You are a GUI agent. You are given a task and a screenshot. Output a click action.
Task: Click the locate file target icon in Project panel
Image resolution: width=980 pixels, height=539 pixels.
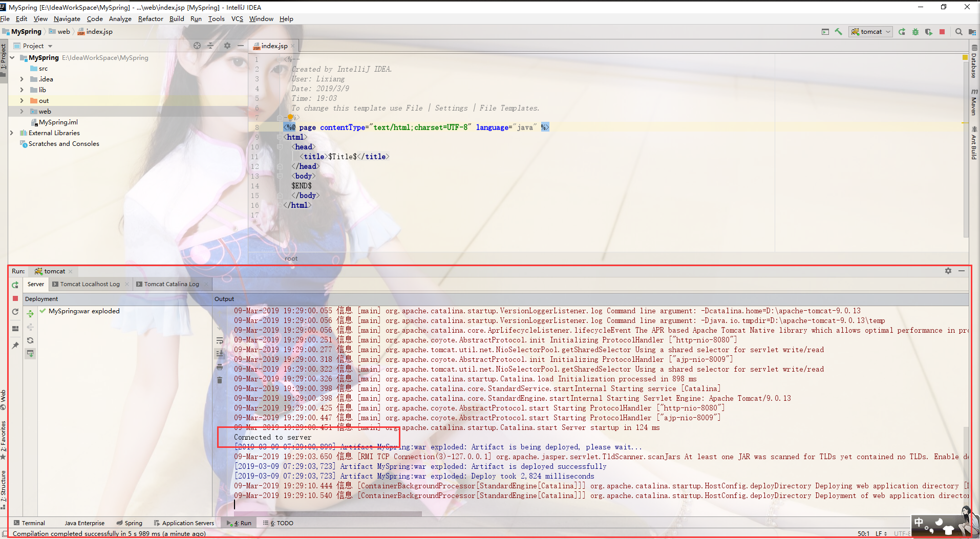pyautogui.click(x=197, y=46)
